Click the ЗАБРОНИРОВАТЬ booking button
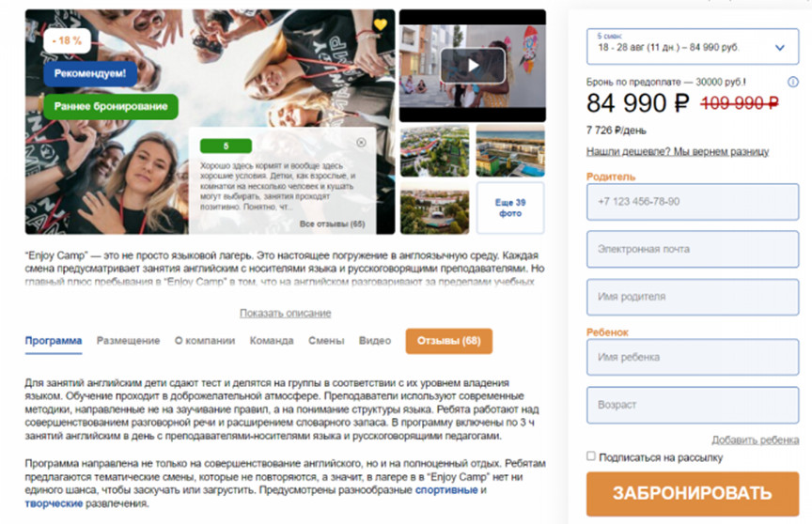 tap(693, 493)
